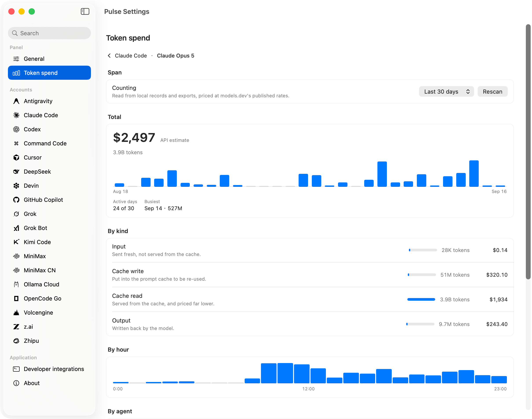
Task: Click the 'Sep 16' chart end label
Action: tap(499, 192)
